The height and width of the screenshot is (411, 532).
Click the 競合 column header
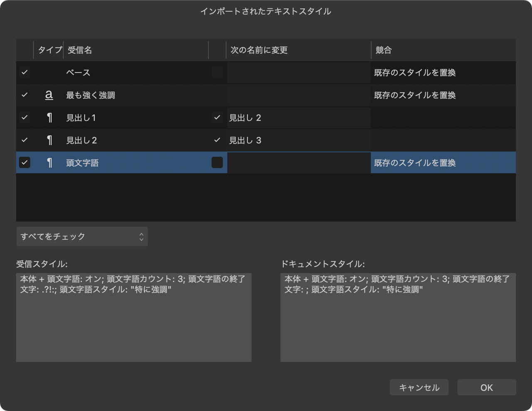pyautogui.click(x=383, y=50)
